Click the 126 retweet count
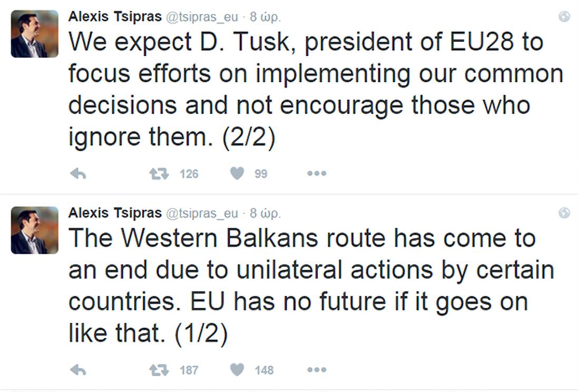This screenshot has height=392, width=579. click(189, 173)
